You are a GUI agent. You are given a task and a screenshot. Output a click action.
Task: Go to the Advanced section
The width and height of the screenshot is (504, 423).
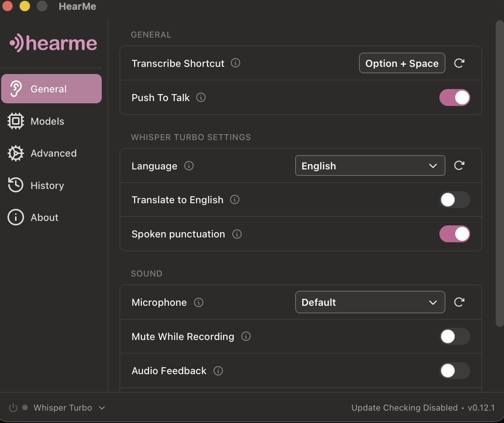(51, 153)
